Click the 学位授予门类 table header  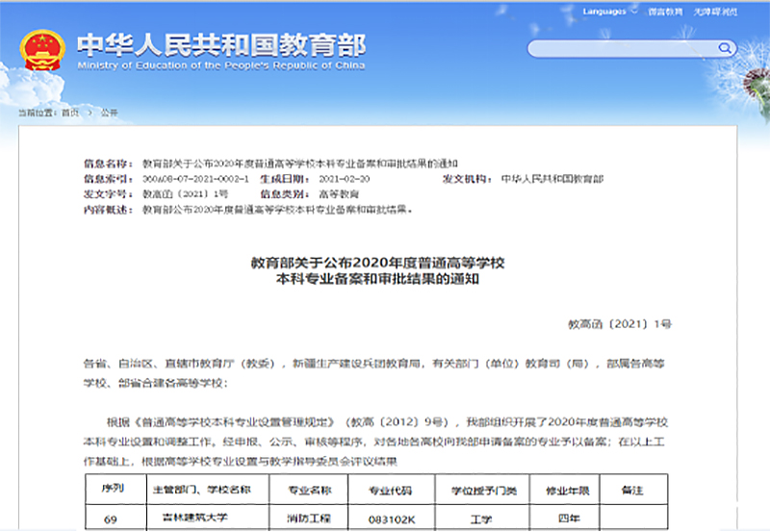[x=484, y=491]
